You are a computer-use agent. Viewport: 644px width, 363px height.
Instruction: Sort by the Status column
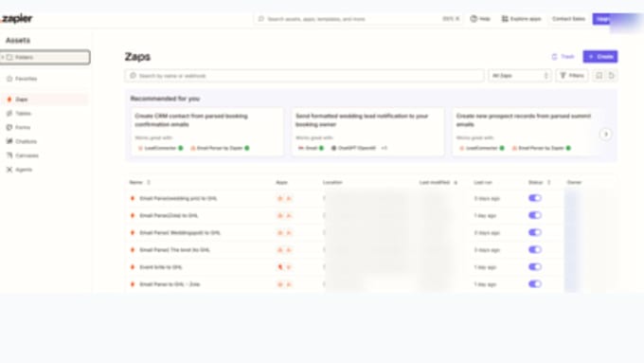pos(539,182)
